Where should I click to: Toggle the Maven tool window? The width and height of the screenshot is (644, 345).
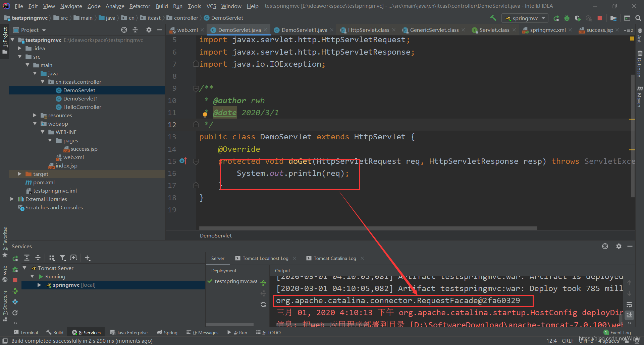(x=639, y=96)
